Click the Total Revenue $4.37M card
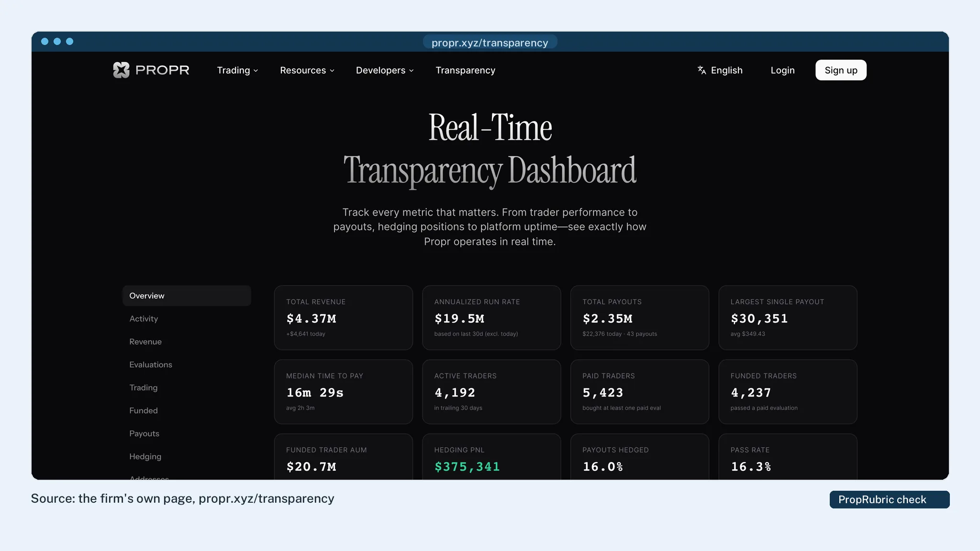Screen dimensions: 980x551 [343, 318]
